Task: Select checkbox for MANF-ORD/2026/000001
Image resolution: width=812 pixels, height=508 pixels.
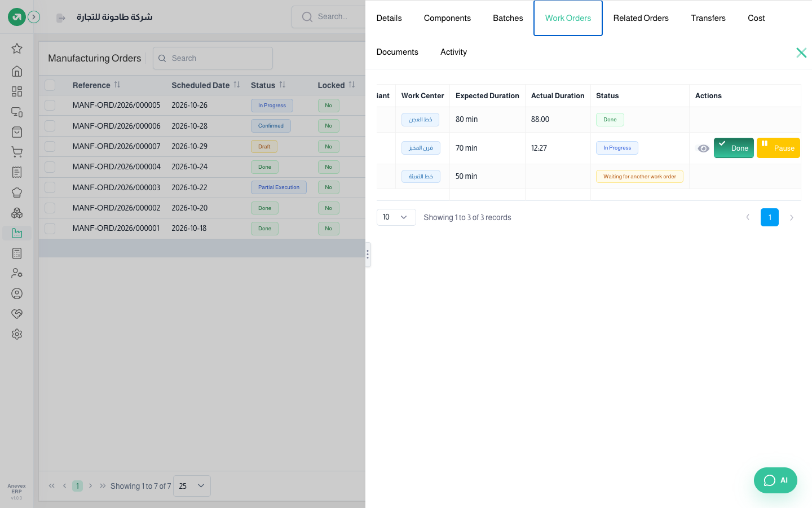Action: tap(50, 229)
